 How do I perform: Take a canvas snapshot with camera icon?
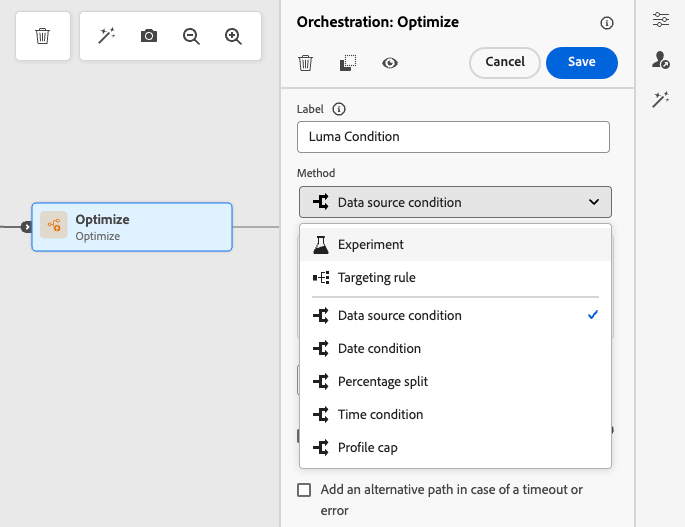coord(149,36)
